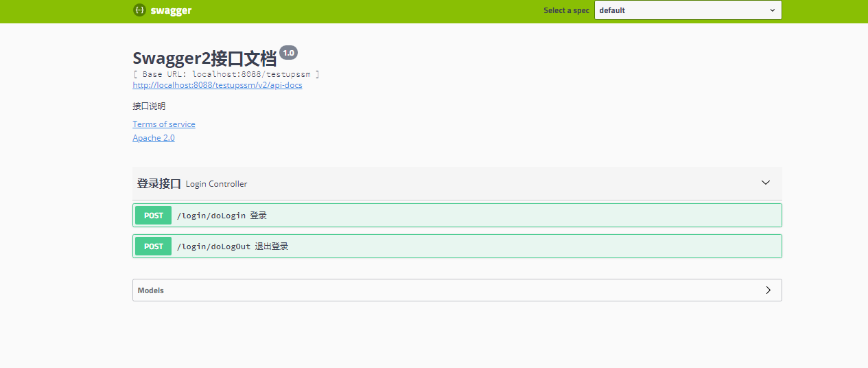
Task: Click the 'swagger' wordmark text
Action: (x=171, y=10)
